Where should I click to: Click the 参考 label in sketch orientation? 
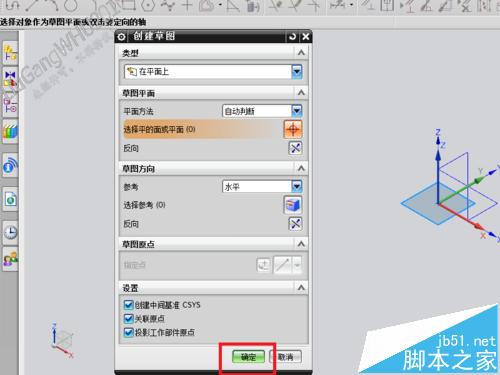131,187
